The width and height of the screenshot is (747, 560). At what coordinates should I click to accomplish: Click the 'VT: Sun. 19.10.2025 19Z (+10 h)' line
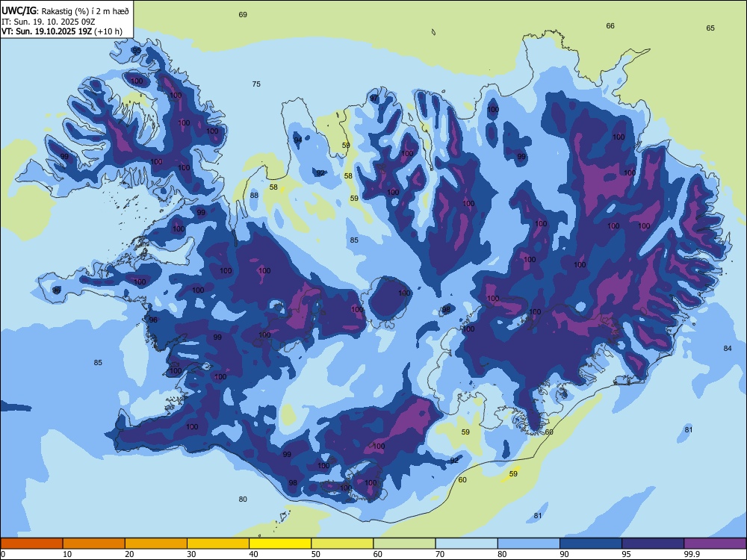point(62,31)
